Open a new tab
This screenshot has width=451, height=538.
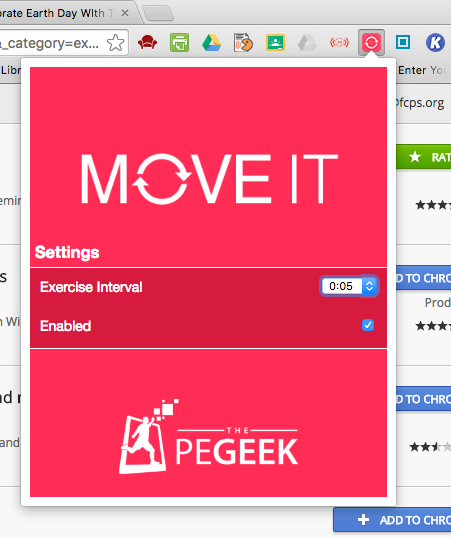pyautogui.click(x=158, y=13)
